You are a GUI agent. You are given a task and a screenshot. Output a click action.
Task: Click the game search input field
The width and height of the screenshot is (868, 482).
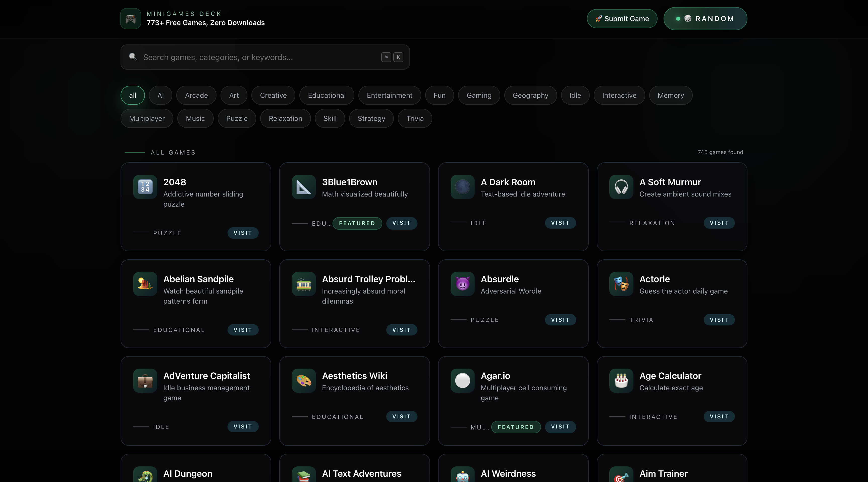pos(265,57)
